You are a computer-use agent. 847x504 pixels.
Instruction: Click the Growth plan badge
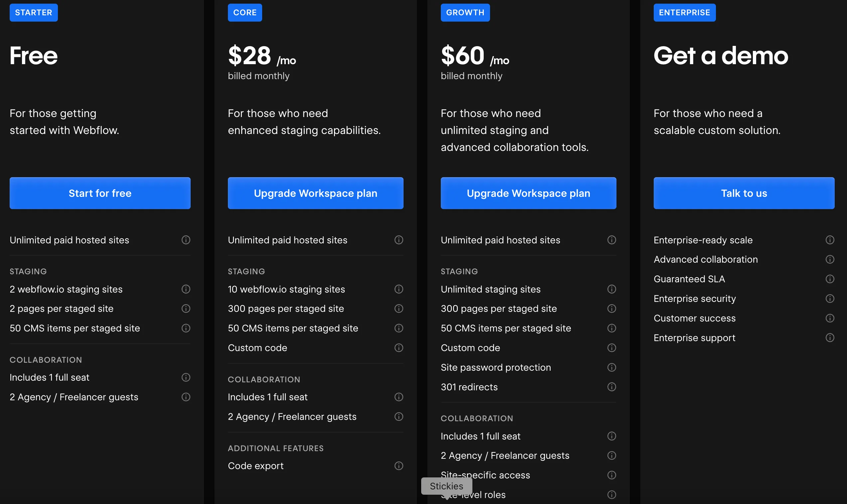(465, 13)
